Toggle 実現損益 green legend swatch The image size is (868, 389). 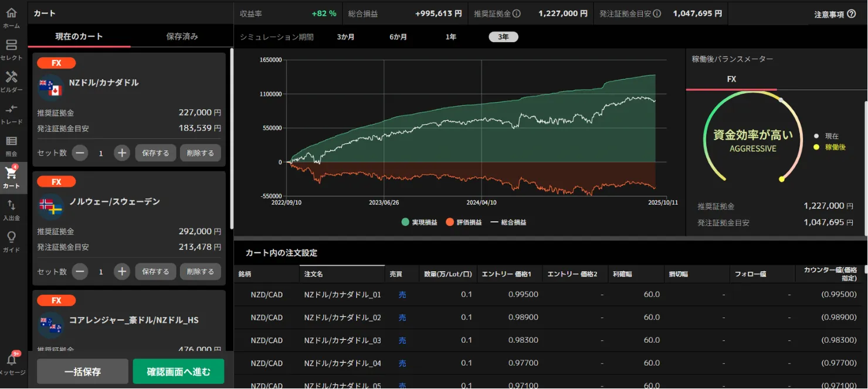click(405, 222)
